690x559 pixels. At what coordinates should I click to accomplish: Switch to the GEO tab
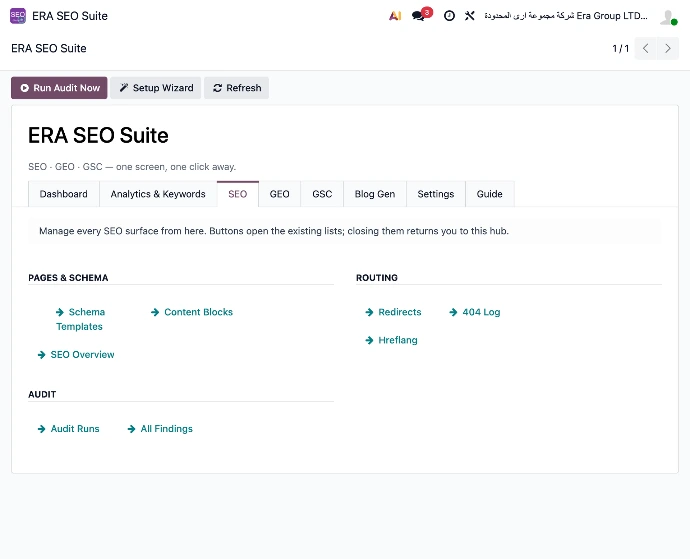tap(279, 194)
